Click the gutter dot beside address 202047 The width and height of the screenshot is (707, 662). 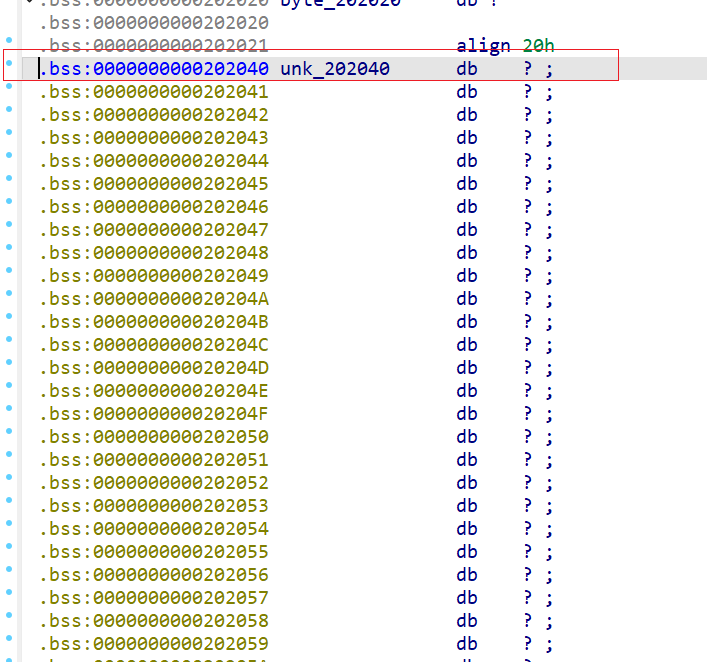click(8, 224)
